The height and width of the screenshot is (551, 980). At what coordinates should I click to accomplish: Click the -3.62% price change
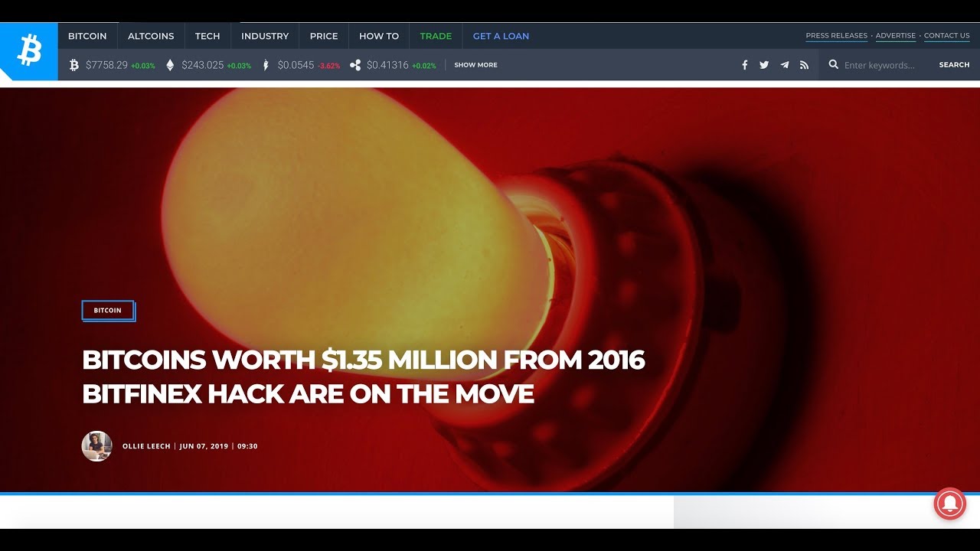328,66
